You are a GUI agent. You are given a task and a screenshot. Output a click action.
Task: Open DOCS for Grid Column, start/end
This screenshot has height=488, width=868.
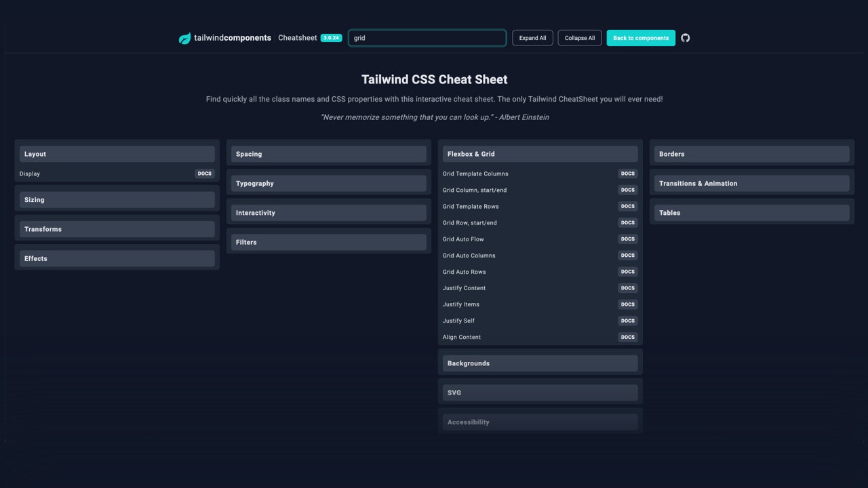click(628, 190)
